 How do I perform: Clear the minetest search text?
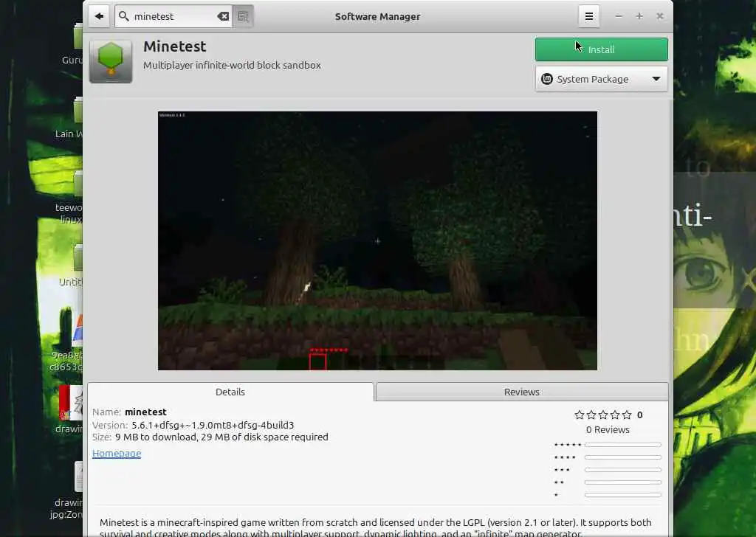[223, 16]
